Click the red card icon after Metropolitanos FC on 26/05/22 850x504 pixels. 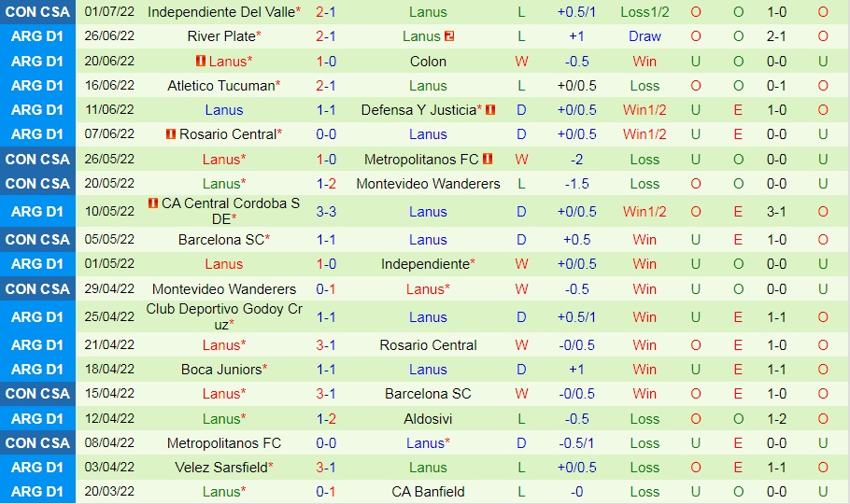click(488, 159)
